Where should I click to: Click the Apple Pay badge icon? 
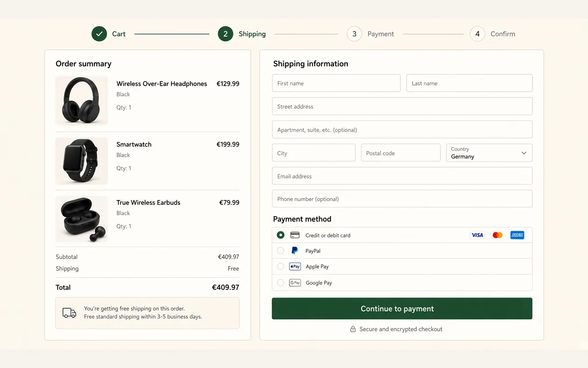click(x=295, y=266)
